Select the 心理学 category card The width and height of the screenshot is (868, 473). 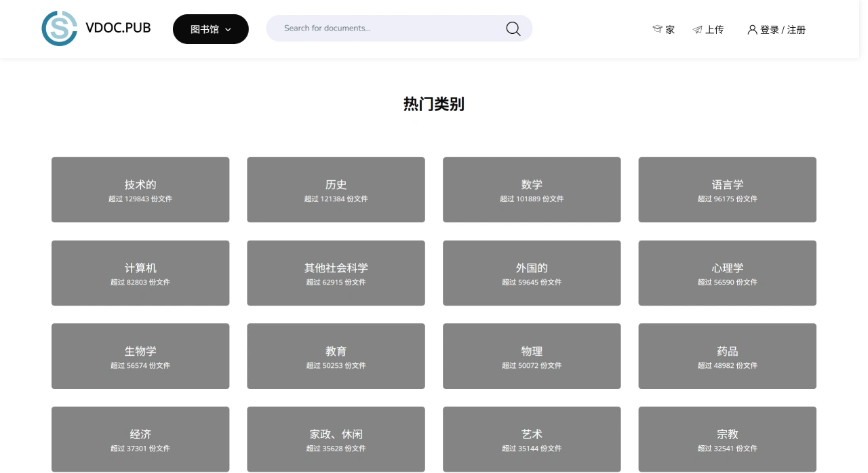point(727,273)
